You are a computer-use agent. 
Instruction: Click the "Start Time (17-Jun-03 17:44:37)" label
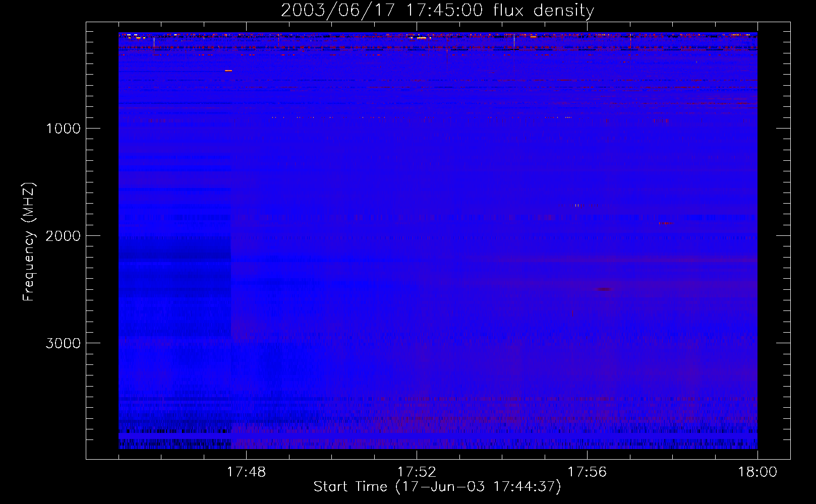click(437, 487)
